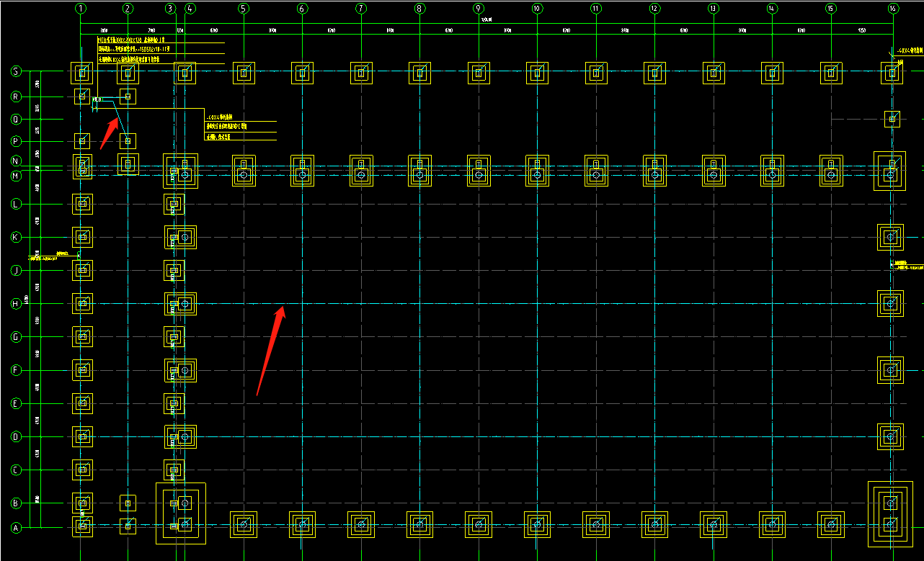The width and height of the screenshot is (924, 561).
Task: Select grid axis bubble 4 at top
Action: click(x=190, y=9)
